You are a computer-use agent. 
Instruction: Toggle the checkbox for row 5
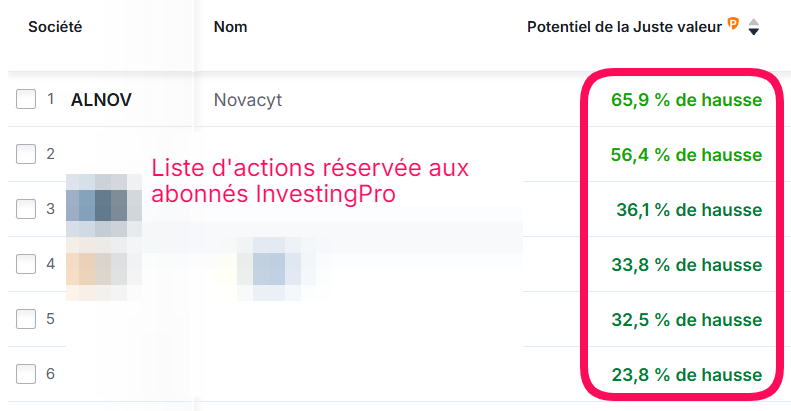[26, 319]
